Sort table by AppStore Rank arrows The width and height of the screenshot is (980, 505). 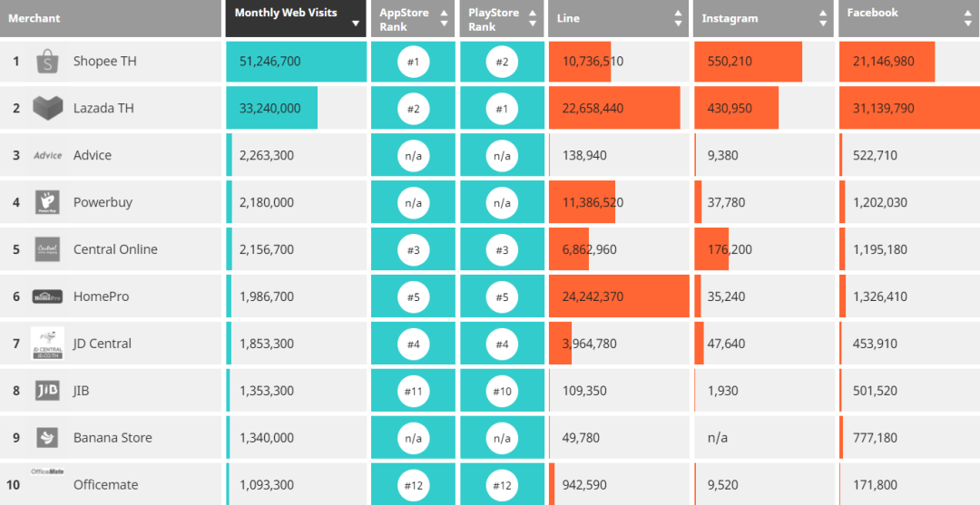pyautogui.click(x=444, y=18)
